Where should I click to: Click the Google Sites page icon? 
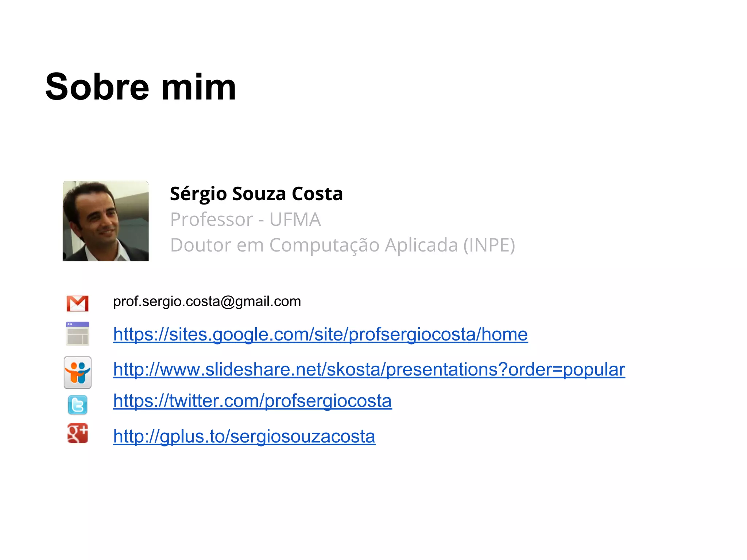tap(77, 334)
